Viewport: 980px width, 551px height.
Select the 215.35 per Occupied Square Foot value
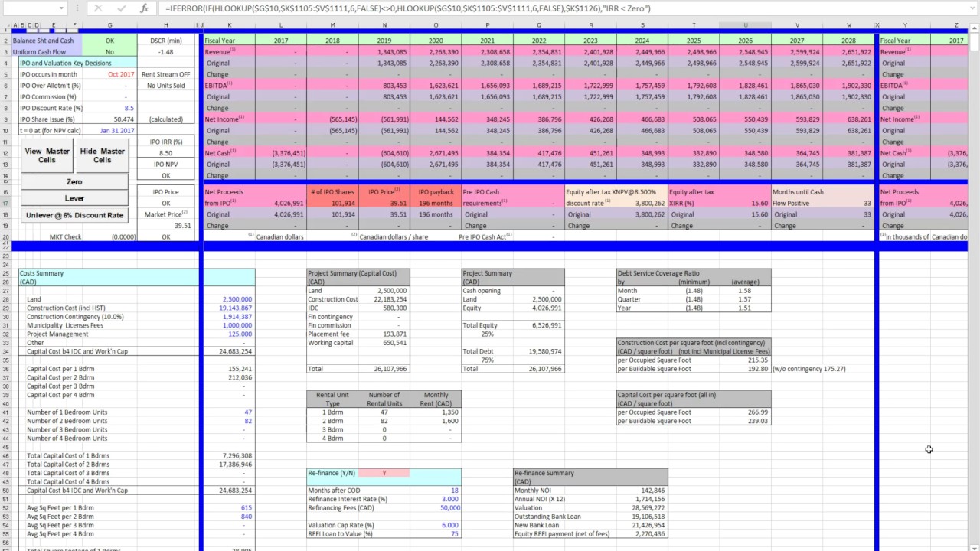[x=746, y=360]
